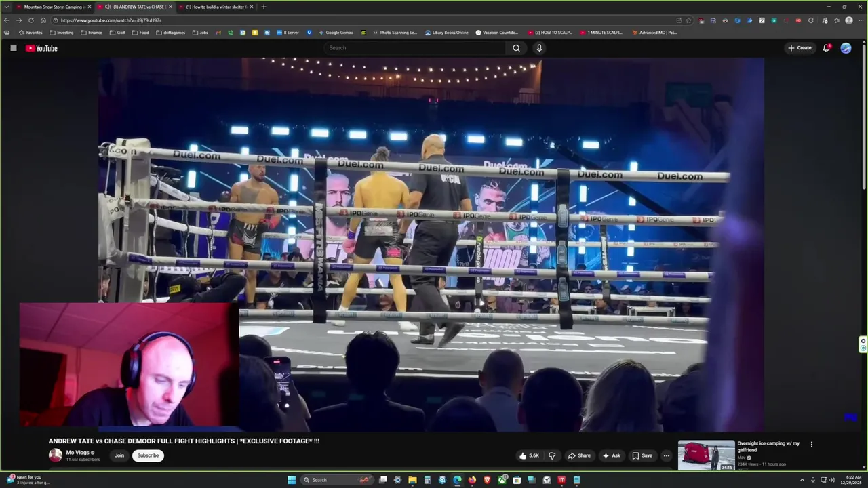The height and width of the screenshot is (488, 868).
Task: Launch Firefox from the taskbar
Action: (x=472, y=480)
